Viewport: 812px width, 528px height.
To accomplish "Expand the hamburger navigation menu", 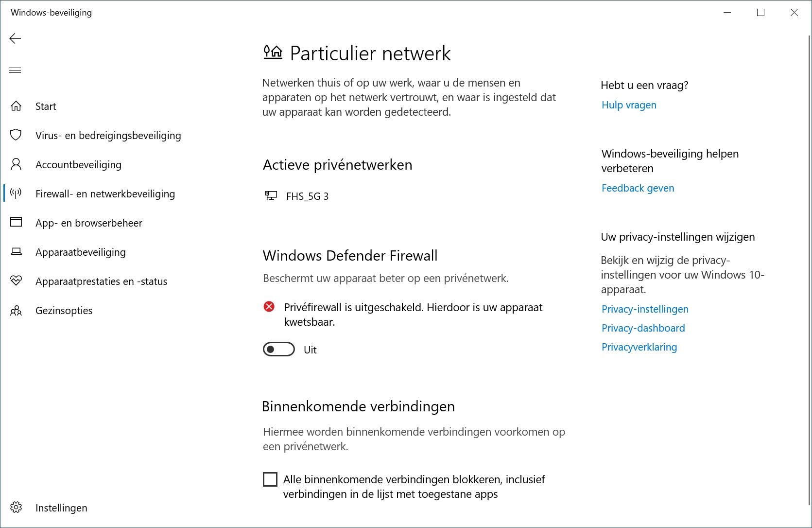I will click(x=15, y=70).
